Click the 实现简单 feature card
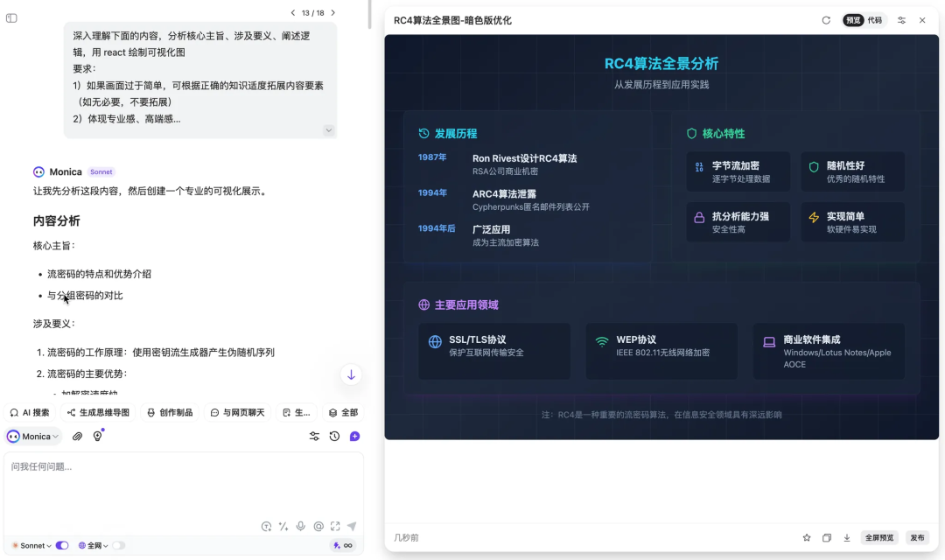Image resolution: width=945 pixels, height=560 pixels. click(x=853, y=222)
